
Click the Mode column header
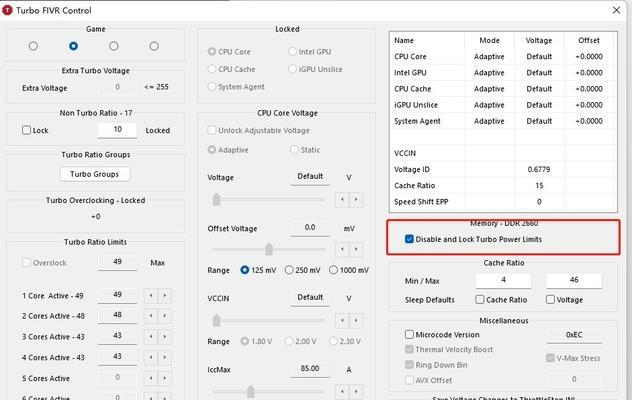point(489,40)
